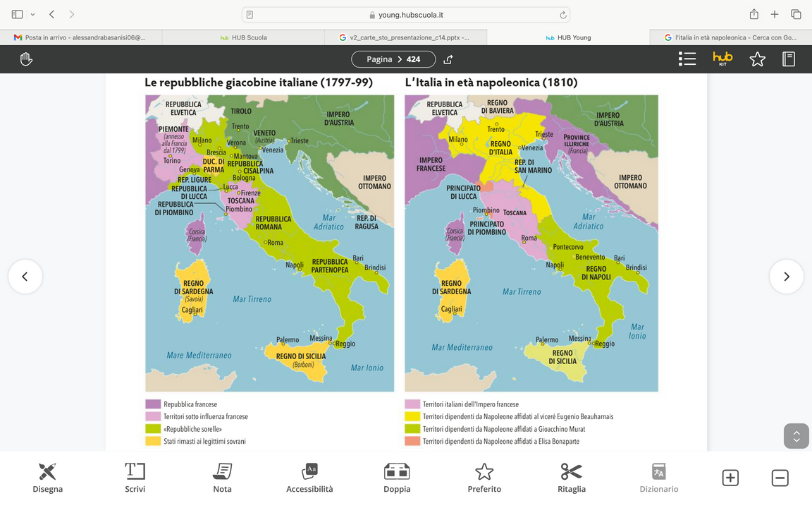Select the Scrivi text tool

pos(135,478)
